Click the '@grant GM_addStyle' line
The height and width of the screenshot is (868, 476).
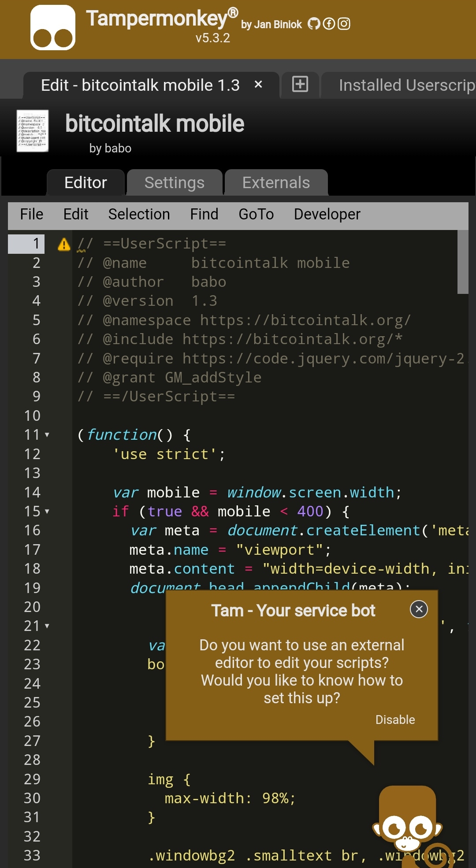point(169,378)
